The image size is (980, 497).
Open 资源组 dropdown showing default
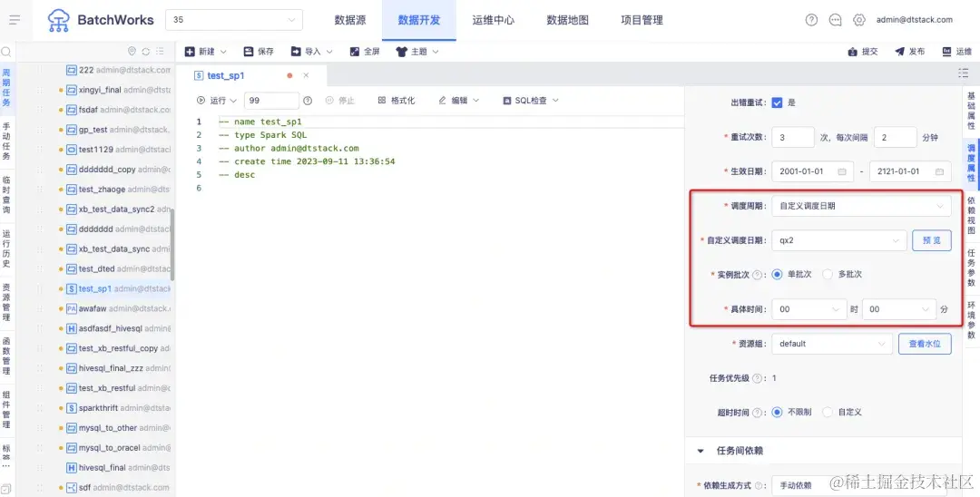point(832,344)
